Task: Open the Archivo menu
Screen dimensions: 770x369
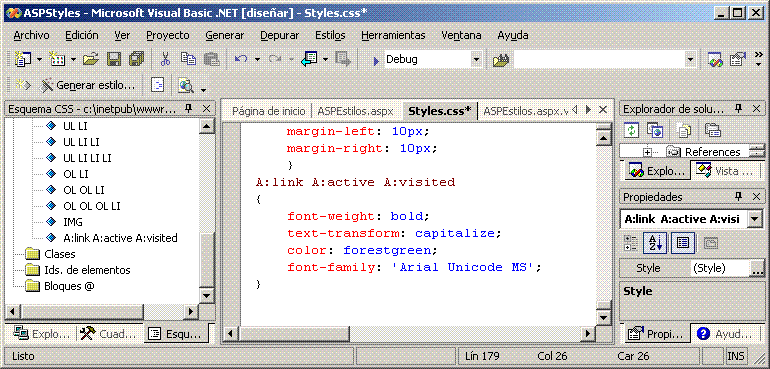Action: (31, 35)
